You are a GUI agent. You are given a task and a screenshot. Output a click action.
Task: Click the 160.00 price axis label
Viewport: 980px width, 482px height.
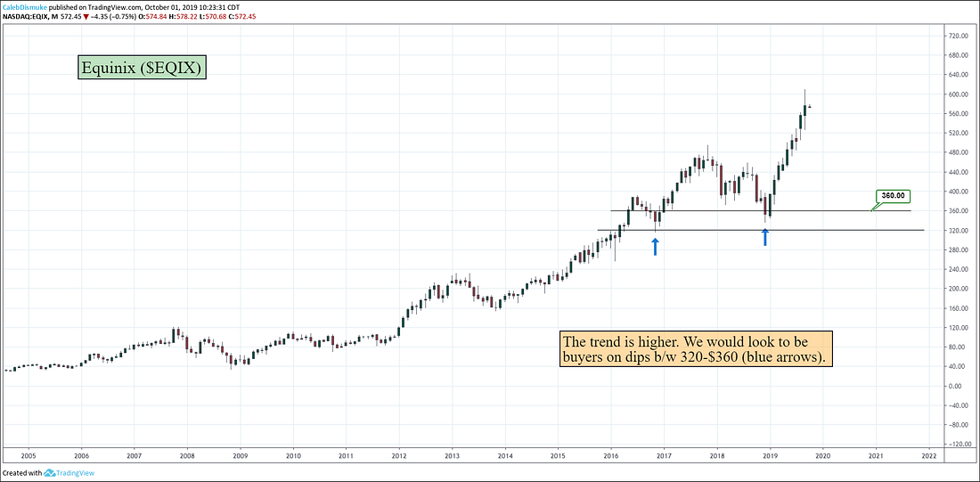[959, 308]
